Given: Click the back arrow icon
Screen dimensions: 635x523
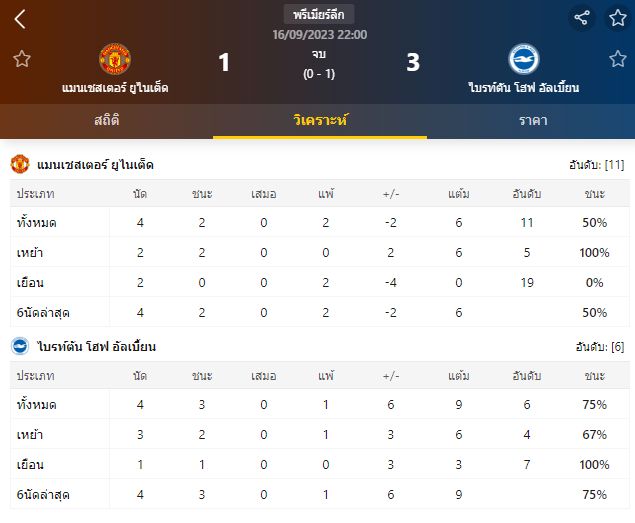Looking at the screenshot, I should [20, 19].
